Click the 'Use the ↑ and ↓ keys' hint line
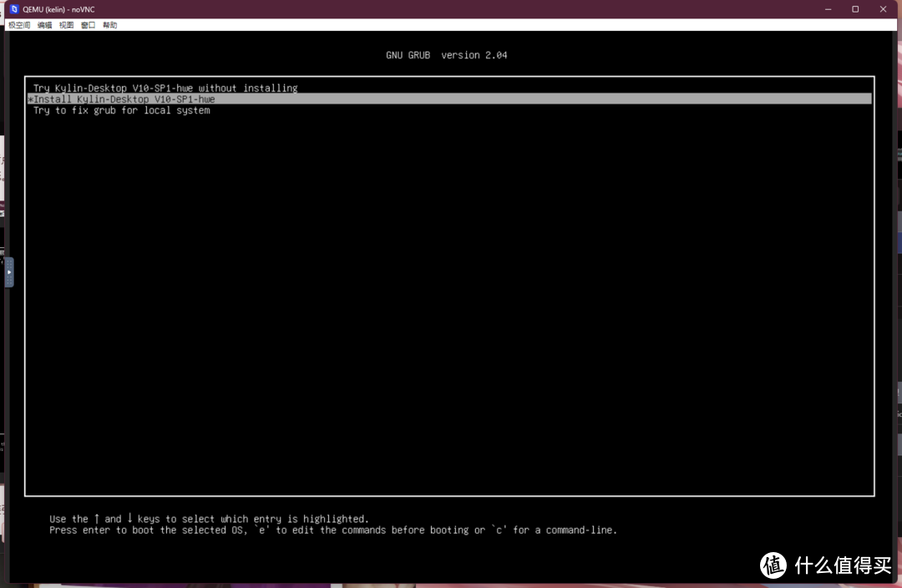This screenshot has width=902, height=588. tap(209, 519)
